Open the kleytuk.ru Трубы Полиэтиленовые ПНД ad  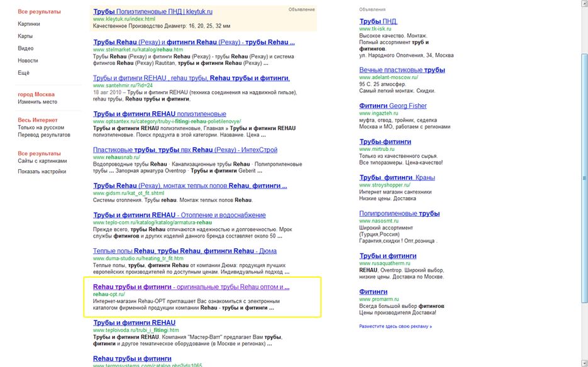pyautogui.click(x=153, y=11)
